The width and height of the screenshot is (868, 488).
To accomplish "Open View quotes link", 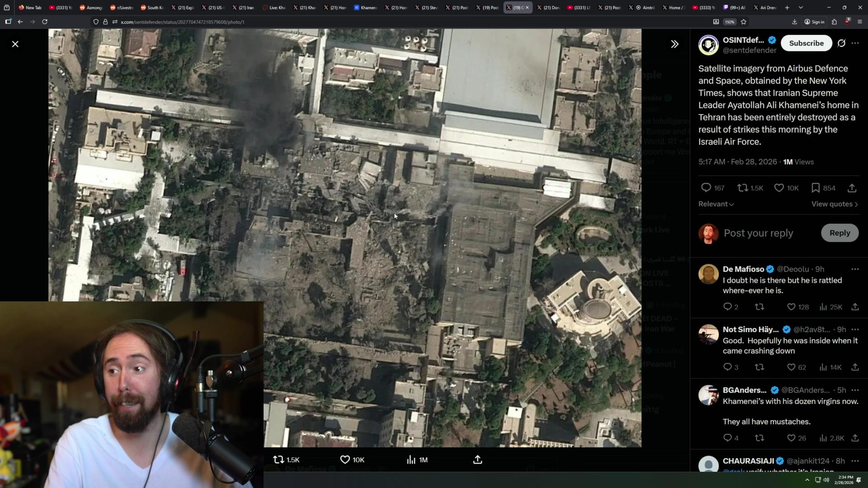I will point(834,204).
